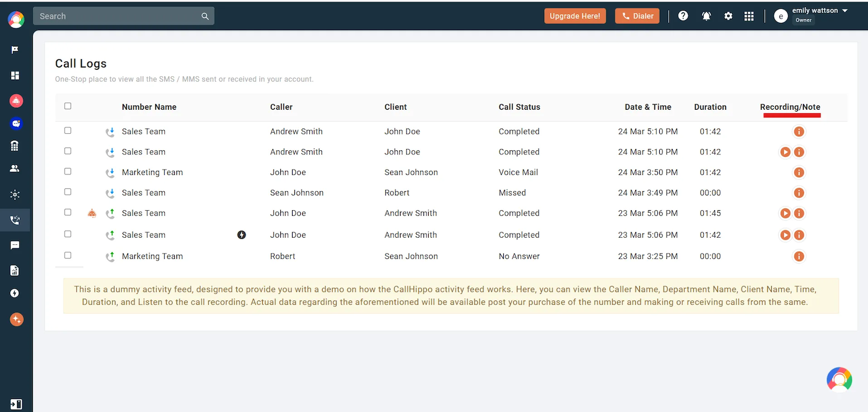Open the SMS chat icon in the sidebar
The width and height of the screenshot is (868, 412).
(x=15, y=245)
